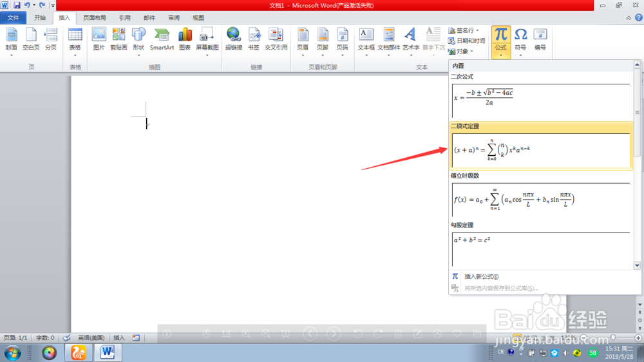Redo the action in Quick Access toolbar

point(42,5)
